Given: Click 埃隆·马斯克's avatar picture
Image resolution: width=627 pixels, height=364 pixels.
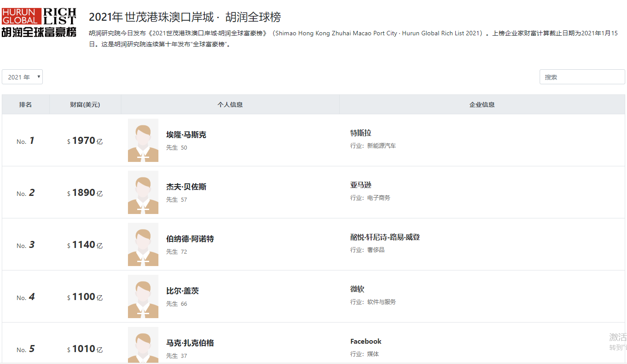Looking at the screenshot, I should (143, 140).
